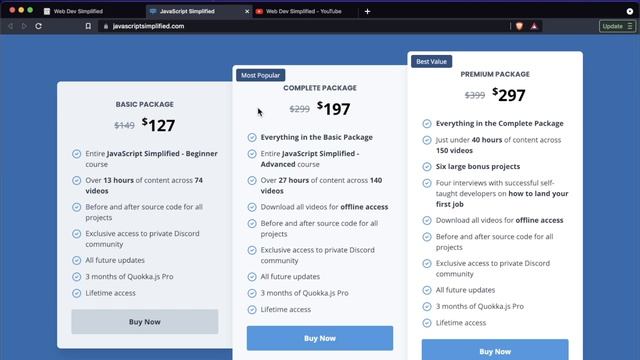The height and width of the screenshot is (360, 640).
Task: Click the COMPLETE PACKAGE heading
Action: coord(320,88)
